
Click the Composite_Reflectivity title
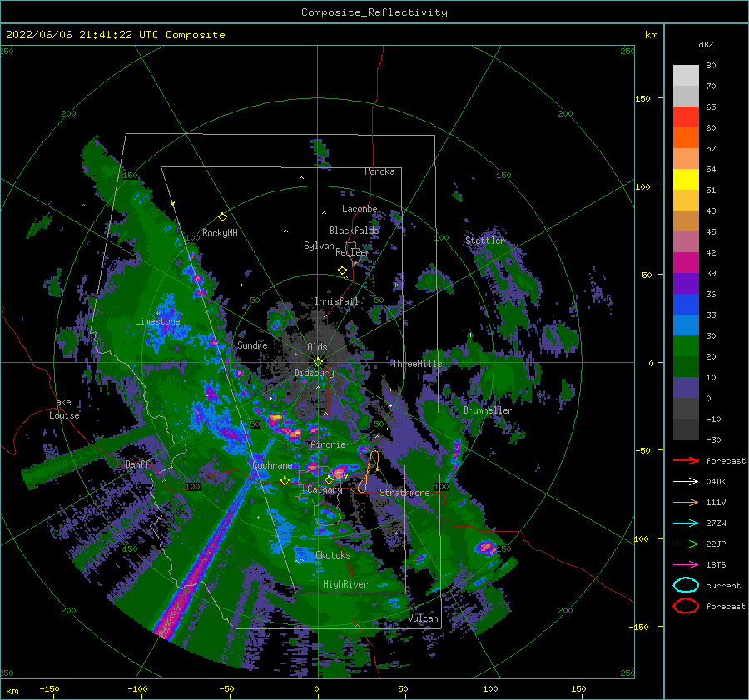coord(374,12)
